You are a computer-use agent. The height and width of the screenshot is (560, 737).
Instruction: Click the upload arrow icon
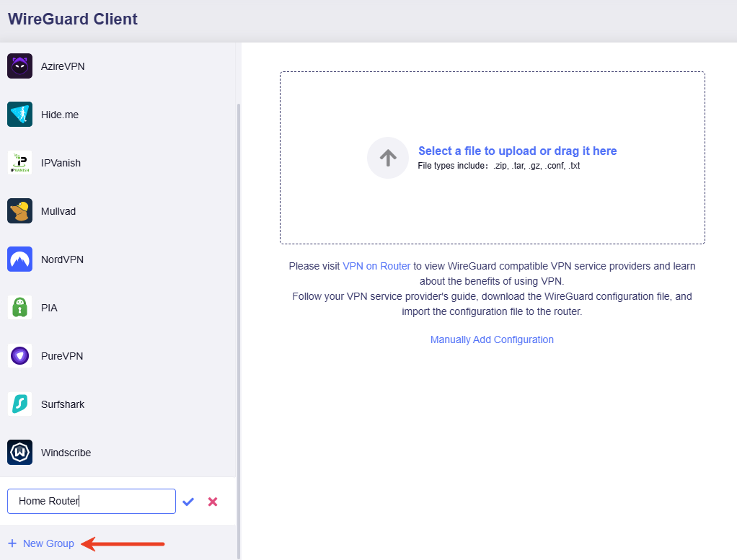(387, 158)
